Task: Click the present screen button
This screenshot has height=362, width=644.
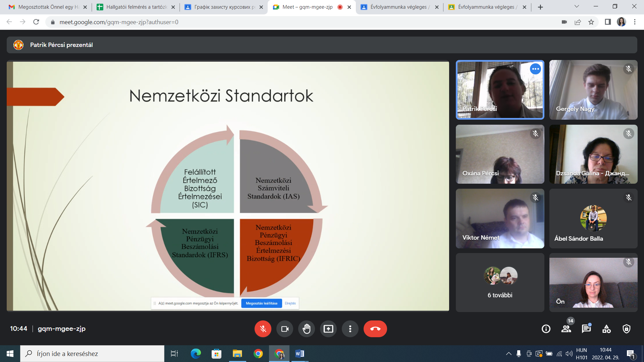Action: [328, 329]
